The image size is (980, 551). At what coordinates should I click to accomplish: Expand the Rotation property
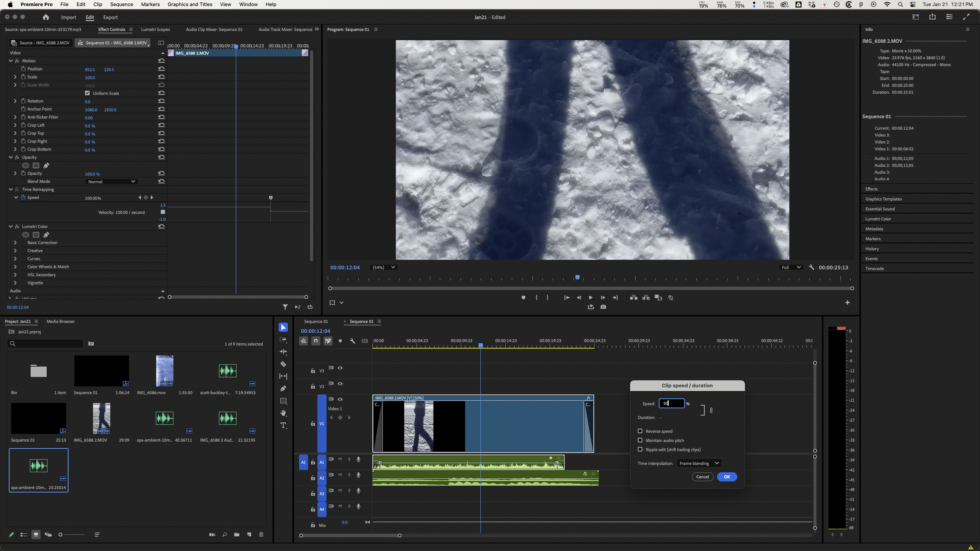pyautogui.click(x=15, y=101)
